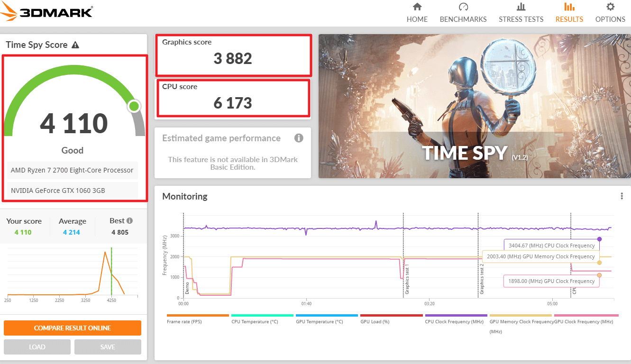Click the Time Spy Score warning icon

(75, 45)
